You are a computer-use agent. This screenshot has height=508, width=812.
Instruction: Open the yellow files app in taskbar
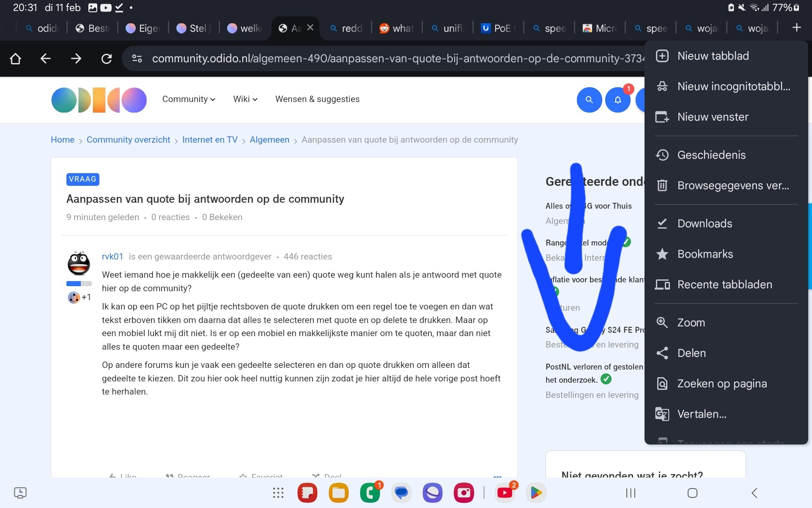(339, 493)
